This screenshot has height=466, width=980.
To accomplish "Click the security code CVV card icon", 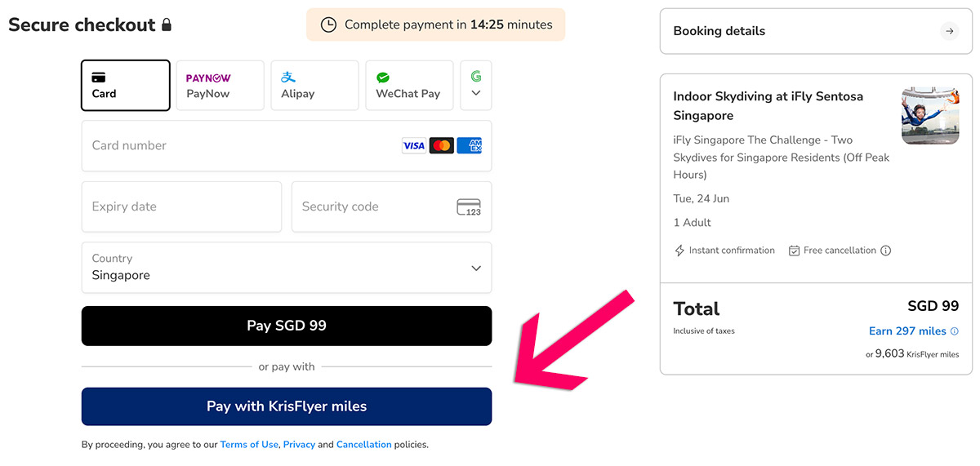I will point(469,207).
